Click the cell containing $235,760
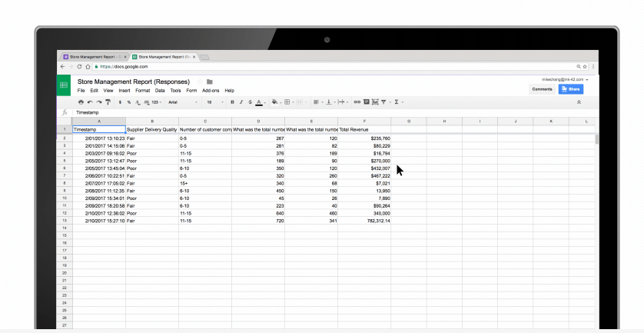Viewport: 644px width, 333px height. tap(364, 138)
